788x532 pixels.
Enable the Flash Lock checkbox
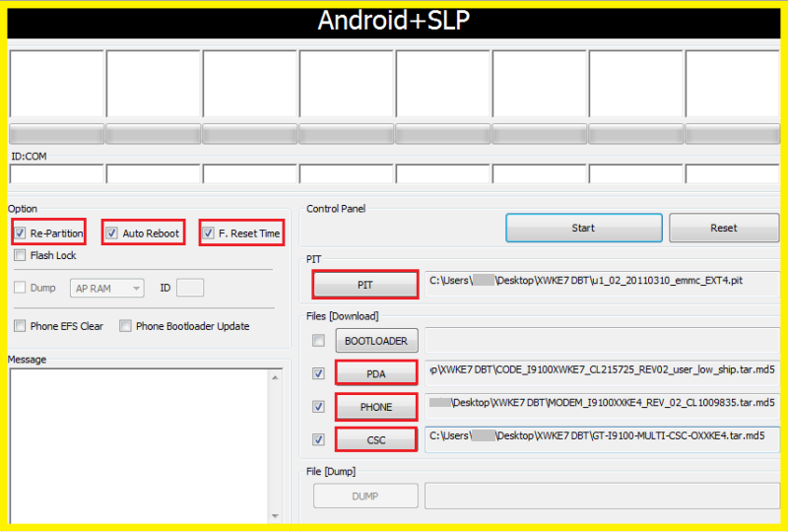point(20,255)
